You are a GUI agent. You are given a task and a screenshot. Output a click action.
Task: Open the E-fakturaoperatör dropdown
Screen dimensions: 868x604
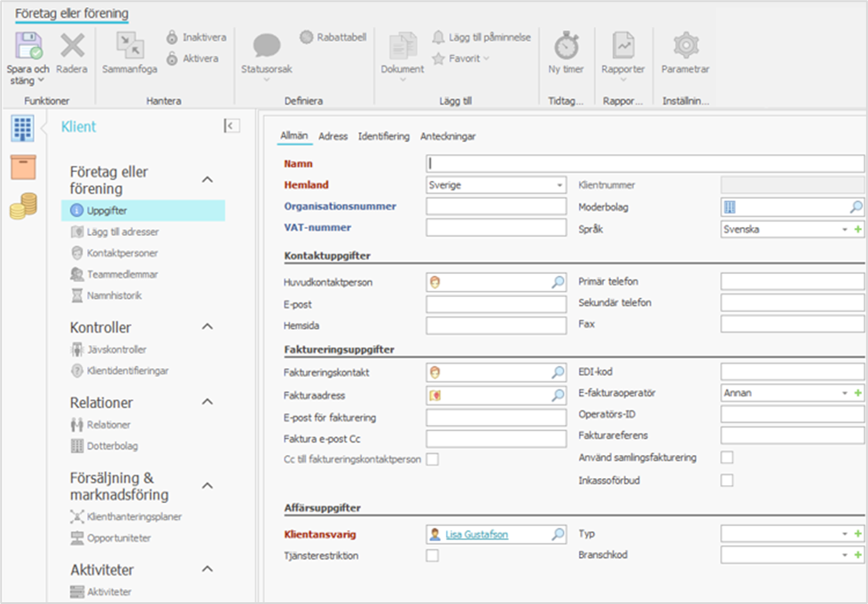844,393
